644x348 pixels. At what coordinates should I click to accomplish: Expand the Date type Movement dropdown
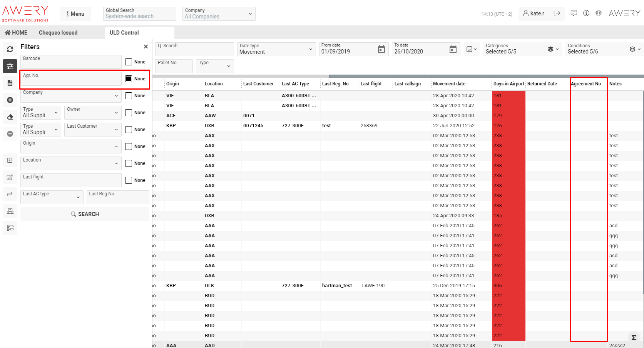[276, 49]
